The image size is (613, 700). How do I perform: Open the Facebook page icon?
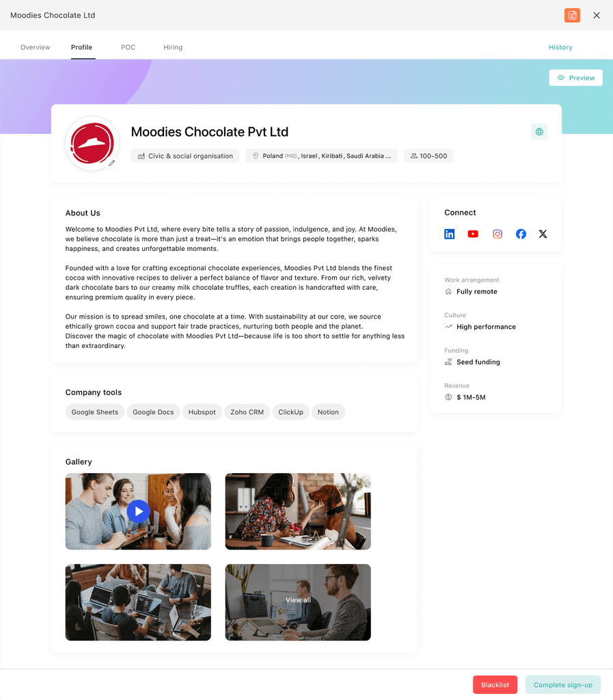521,234
